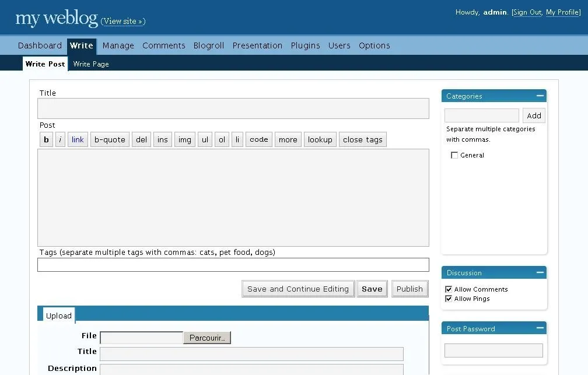The width and height of the screenshot is (588, 375).
Task: Toggle bold formatting with the b button
Action: point(46,139)
